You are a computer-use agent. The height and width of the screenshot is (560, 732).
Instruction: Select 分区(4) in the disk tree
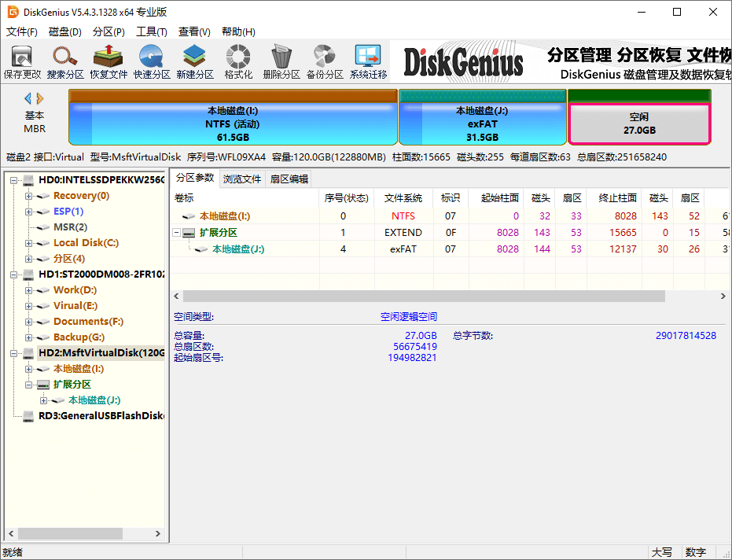point(69,259)
